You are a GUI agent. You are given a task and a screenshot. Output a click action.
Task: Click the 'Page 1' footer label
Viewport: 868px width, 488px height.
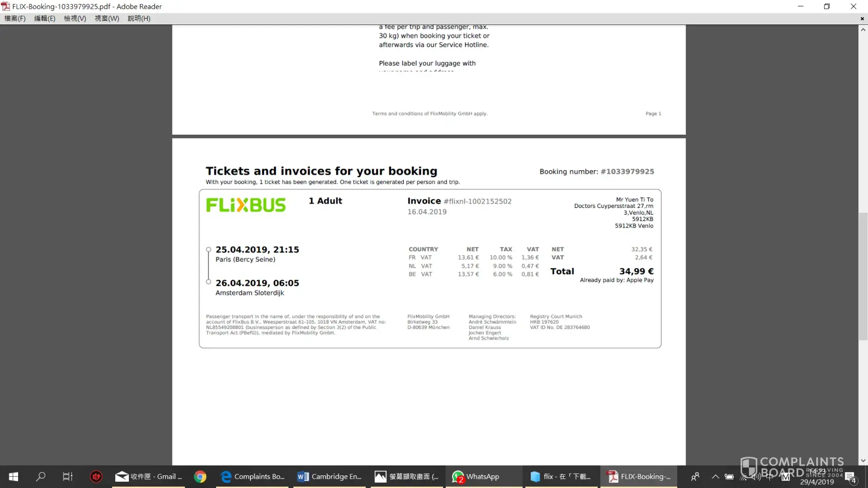click(x=654, y=114)
